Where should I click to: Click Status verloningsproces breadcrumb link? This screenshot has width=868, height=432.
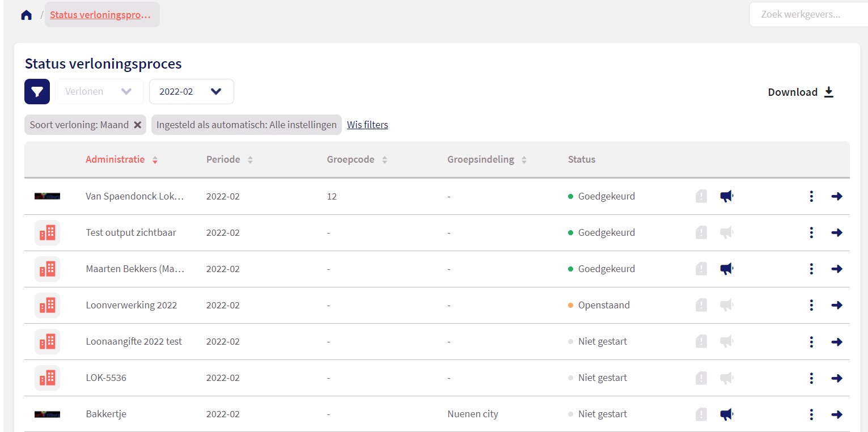[100, 15]
